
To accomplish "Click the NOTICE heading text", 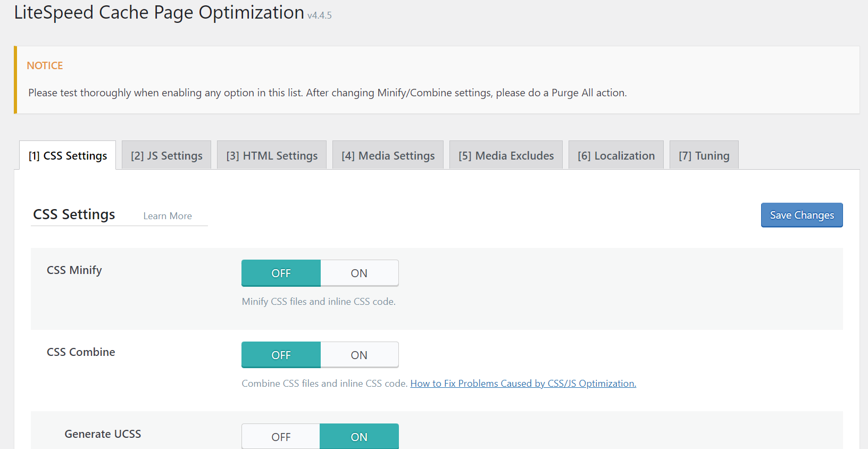I will click(x=45, y=65).
